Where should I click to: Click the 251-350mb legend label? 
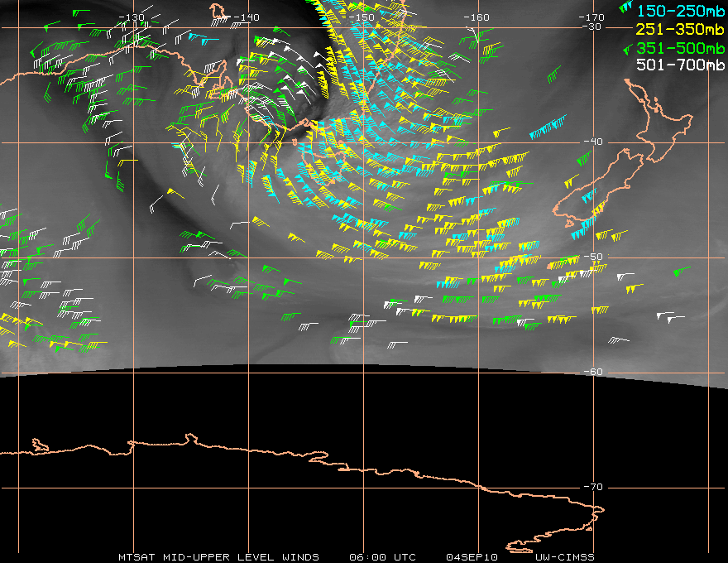680,29
